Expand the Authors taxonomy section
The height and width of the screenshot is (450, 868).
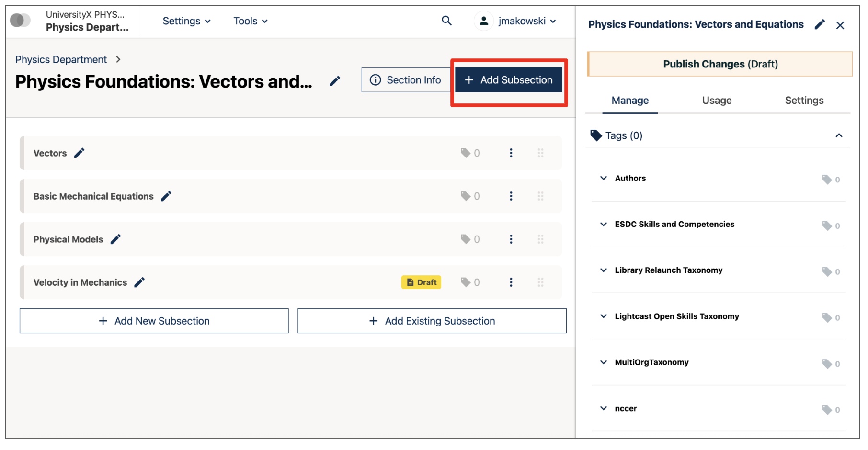[x=603, y=178]
